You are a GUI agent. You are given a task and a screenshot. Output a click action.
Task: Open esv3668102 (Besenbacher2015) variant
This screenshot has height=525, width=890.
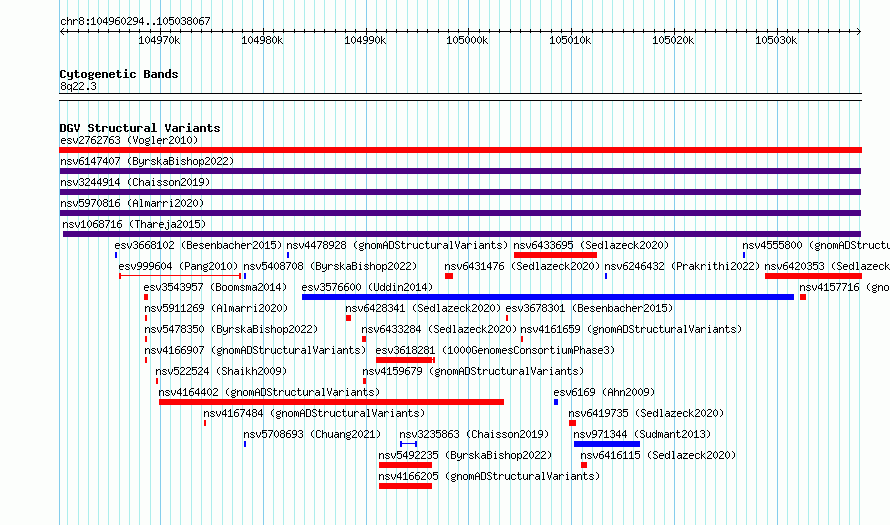pyautogui.click(x=198, y=245)
